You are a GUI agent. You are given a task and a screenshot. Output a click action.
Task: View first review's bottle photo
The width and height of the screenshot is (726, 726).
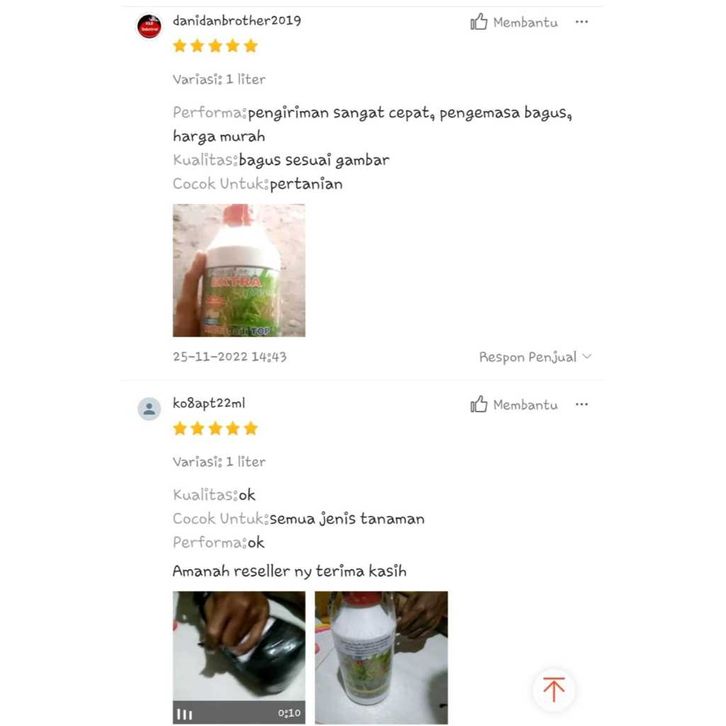(239, 270)
